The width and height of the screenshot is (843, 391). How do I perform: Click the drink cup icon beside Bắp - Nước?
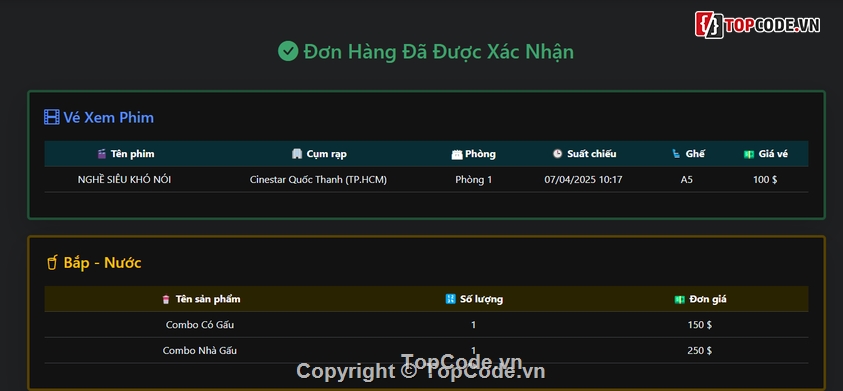coord(52,263)
